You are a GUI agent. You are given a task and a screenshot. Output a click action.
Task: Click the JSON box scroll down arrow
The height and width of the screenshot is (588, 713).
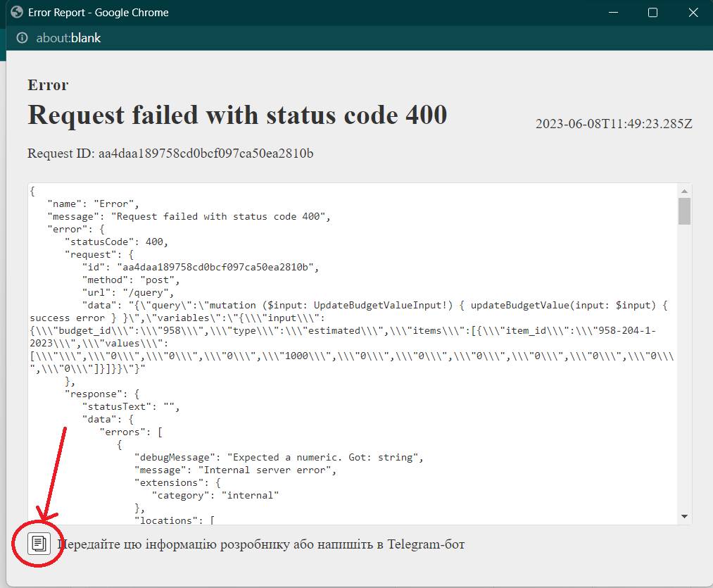pos(684,517)
